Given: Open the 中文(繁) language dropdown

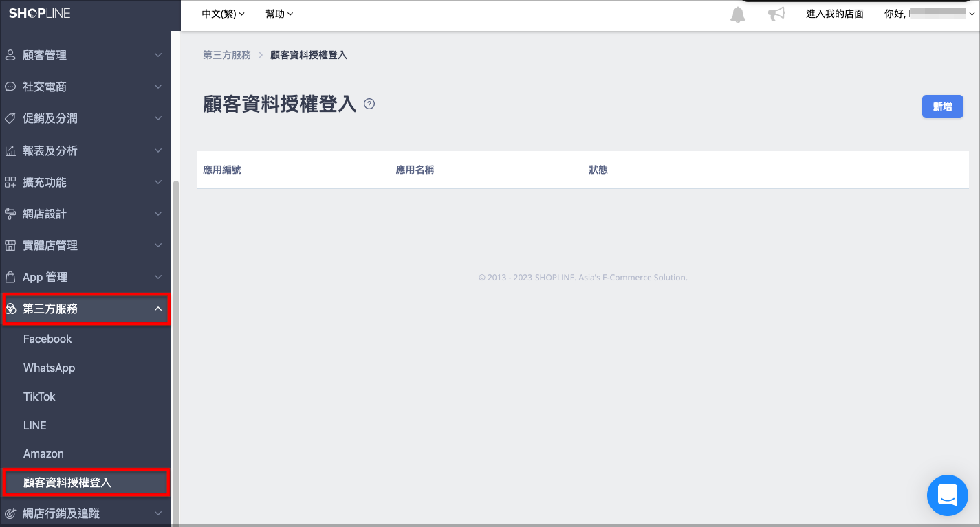Looking at the screenshot, I should tap(223, 14).
